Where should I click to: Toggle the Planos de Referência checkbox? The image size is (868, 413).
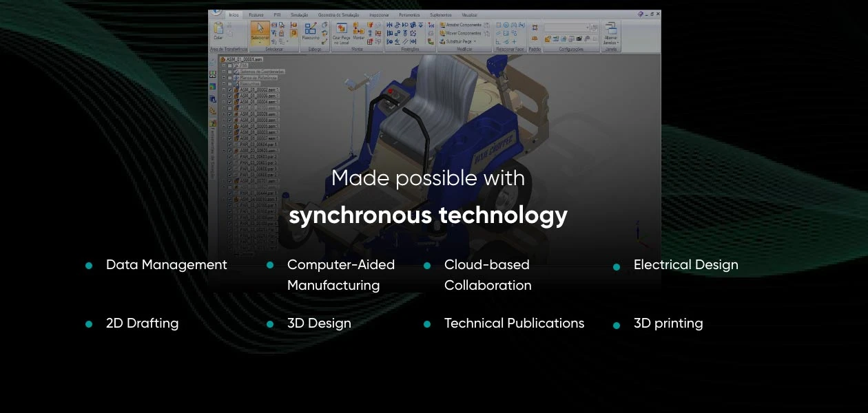(230, 77)
